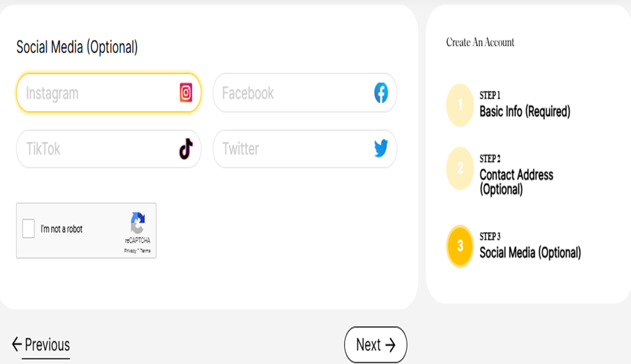
Task: Click the right arrow inside Next button
Action: click(390, 345)
